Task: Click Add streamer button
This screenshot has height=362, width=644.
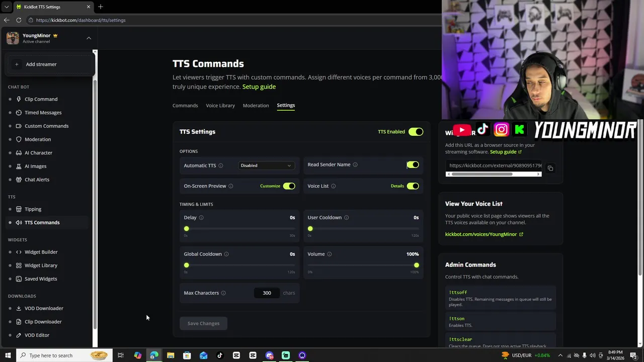Action: point(50,64)
